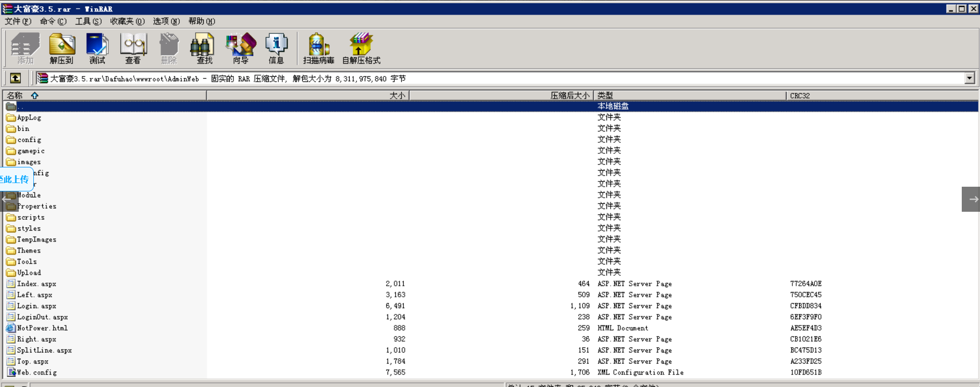This screenshot has height=387, width=980.
Task: Select the Themes folder icon
Action: (11, 250)
